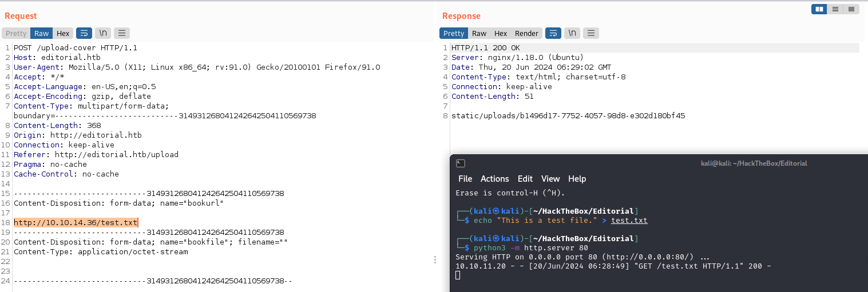Switch Request view to Pretty tab
This screenshot has width=868, height=292.
tap(16, 33)
